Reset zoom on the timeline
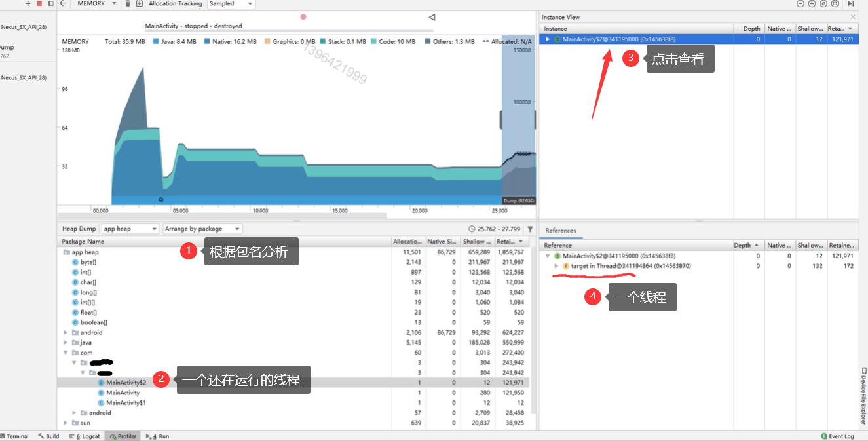Viewport: 868px width, 441px height. (x=823, y=3)
